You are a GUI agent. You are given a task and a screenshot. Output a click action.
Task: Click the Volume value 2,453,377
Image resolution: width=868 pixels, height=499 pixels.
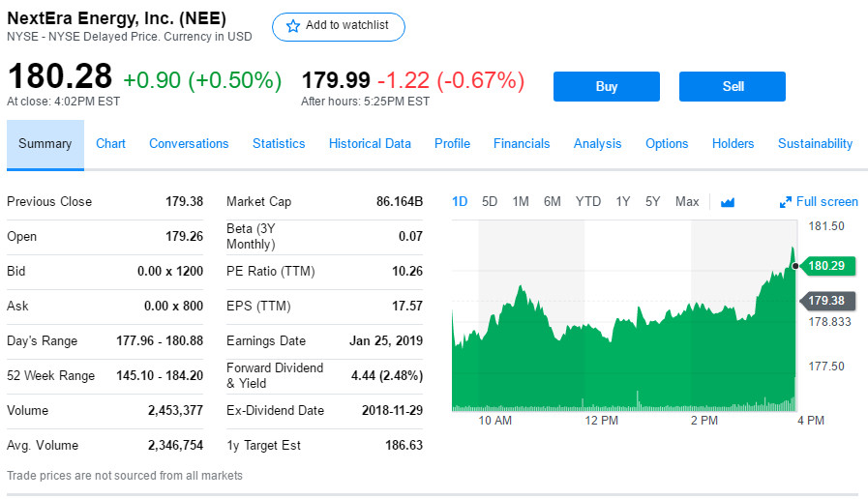(x=175, y=411)
